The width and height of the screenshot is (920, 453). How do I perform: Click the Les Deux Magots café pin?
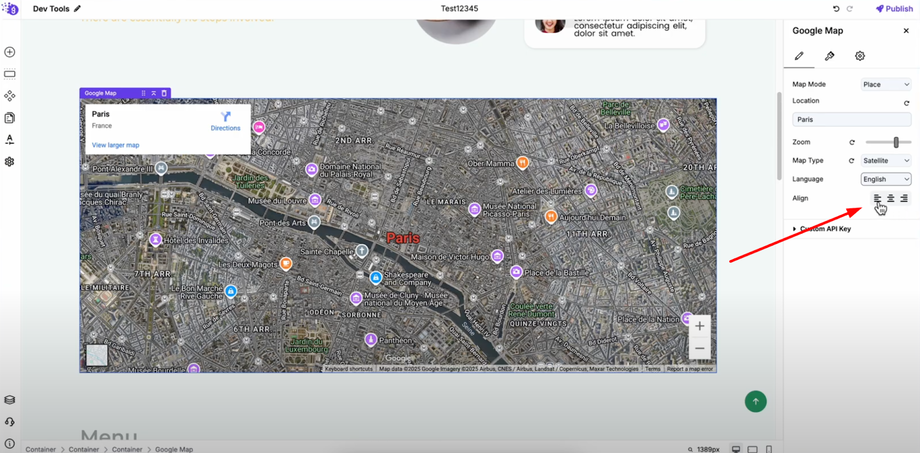(286, 263)
